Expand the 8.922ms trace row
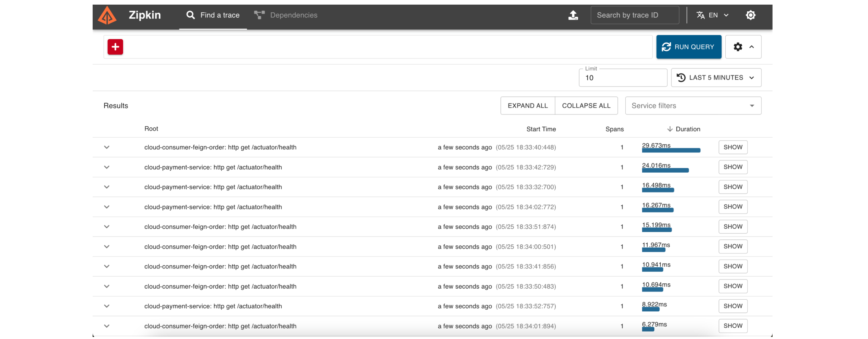The height and width of the screenshot is (339, 868). click(107, 306)
